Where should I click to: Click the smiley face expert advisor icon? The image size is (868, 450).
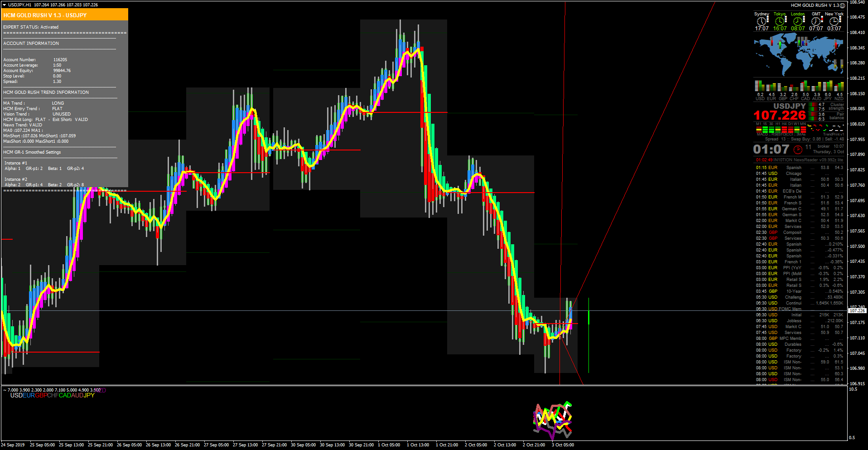843,5
